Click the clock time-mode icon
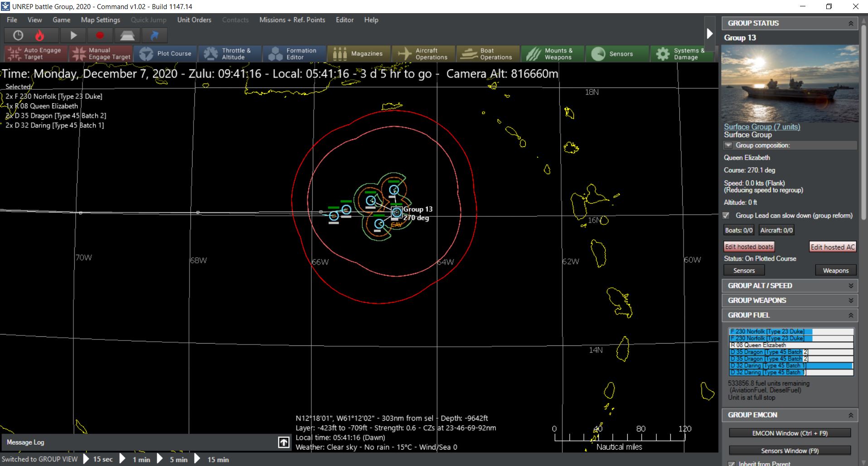This screenshot has height=466, width=868. click(x=18, y=35)
